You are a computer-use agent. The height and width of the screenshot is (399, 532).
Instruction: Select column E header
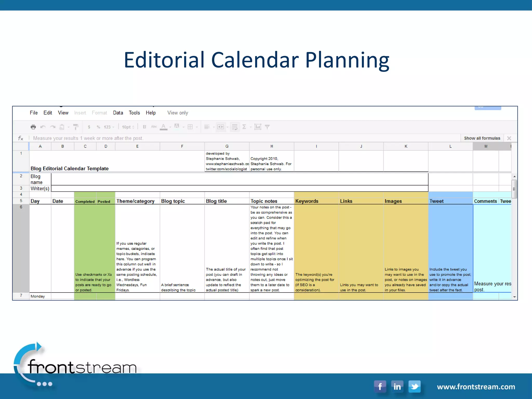pyautogui.click(x=137, y=146)
